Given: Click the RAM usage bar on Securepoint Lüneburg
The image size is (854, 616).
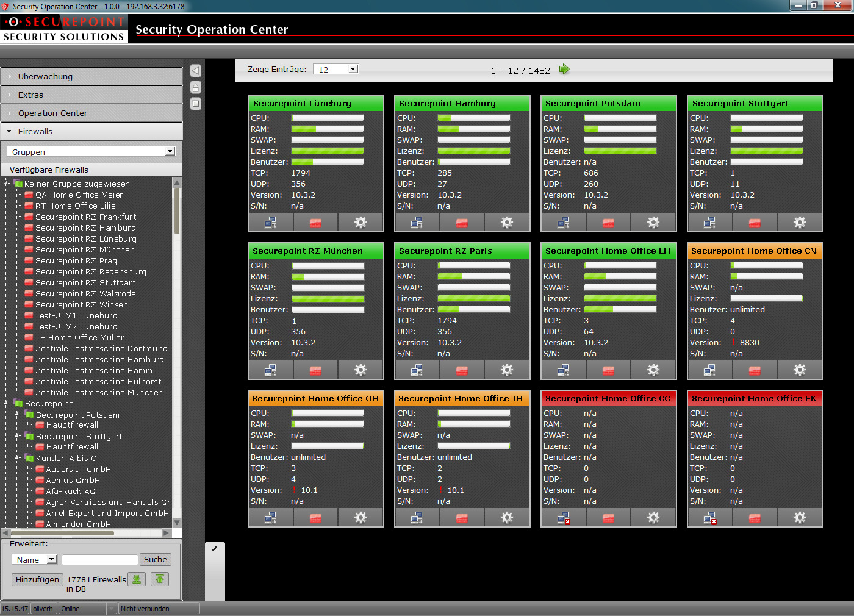Looking at the screenshot, I should coord(328,129).
